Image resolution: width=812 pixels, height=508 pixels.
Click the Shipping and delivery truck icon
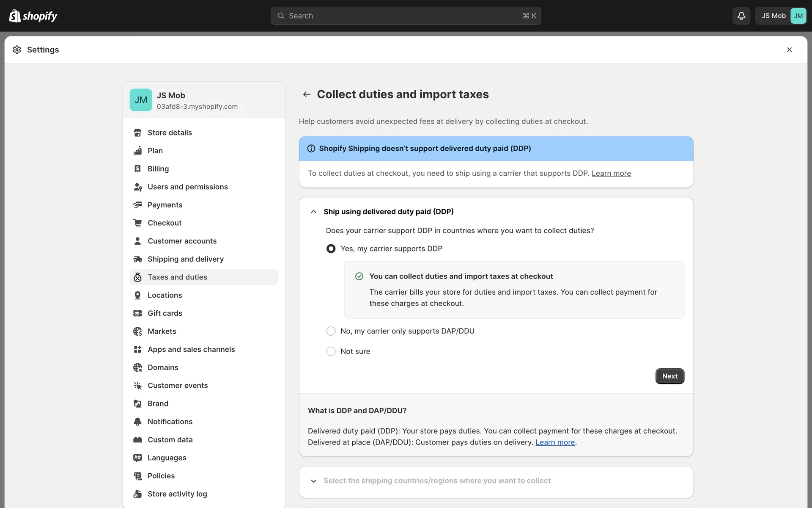[137, 259]
